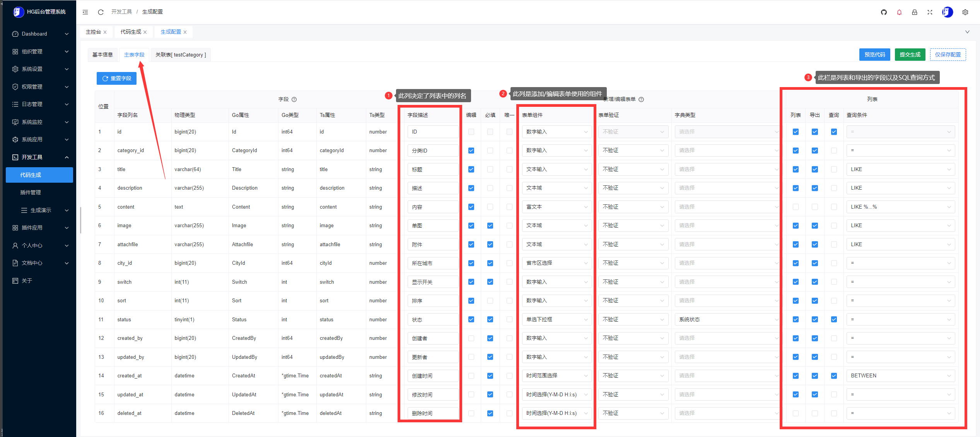The height and width of the screenshot is (437, 980).
Task: Open notifications bell icon
Action: point(899,12)
